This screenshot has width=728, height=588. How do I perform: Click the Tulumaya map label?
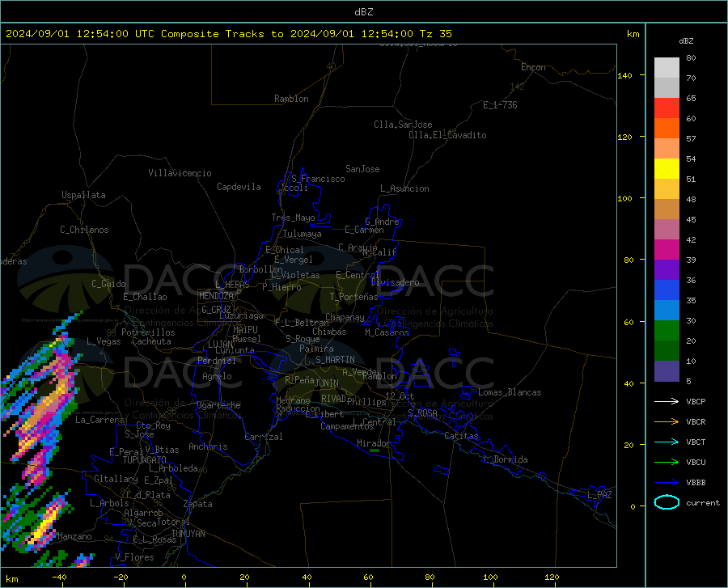pyautogui.click(x=303, y=234)
